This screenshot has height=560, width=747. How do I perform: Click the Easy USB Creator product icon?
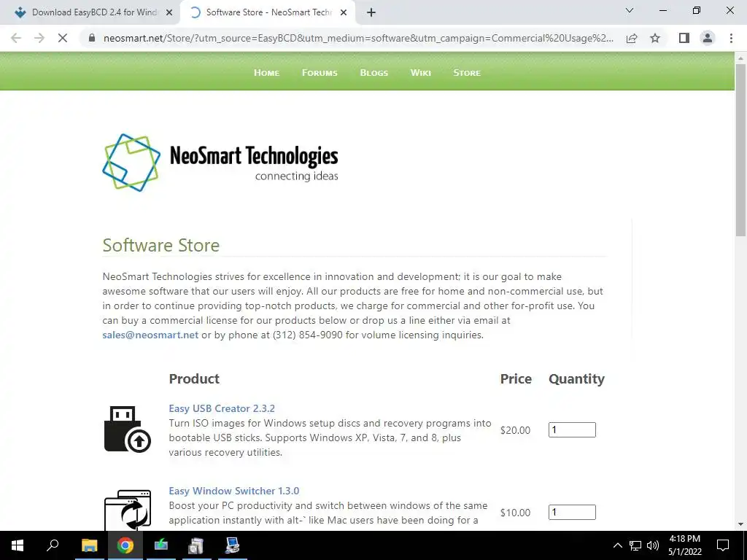click(127, 429)
